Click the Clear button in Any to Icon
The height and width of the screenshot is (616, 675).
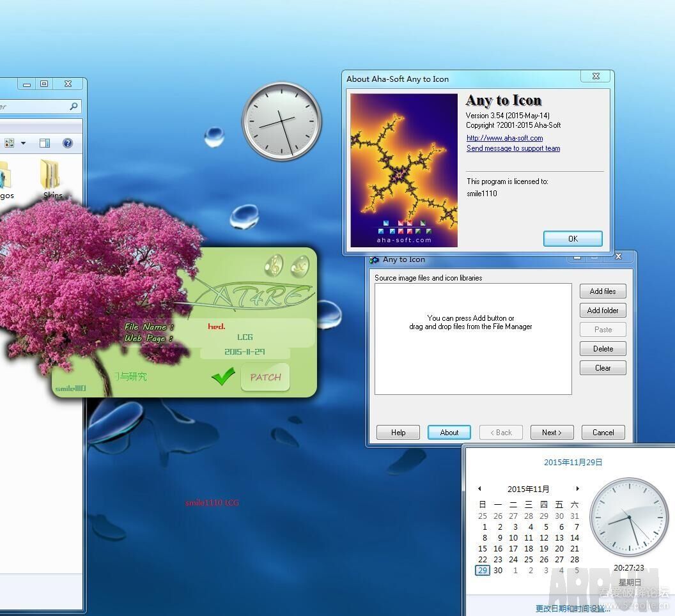tap(603, 368)
